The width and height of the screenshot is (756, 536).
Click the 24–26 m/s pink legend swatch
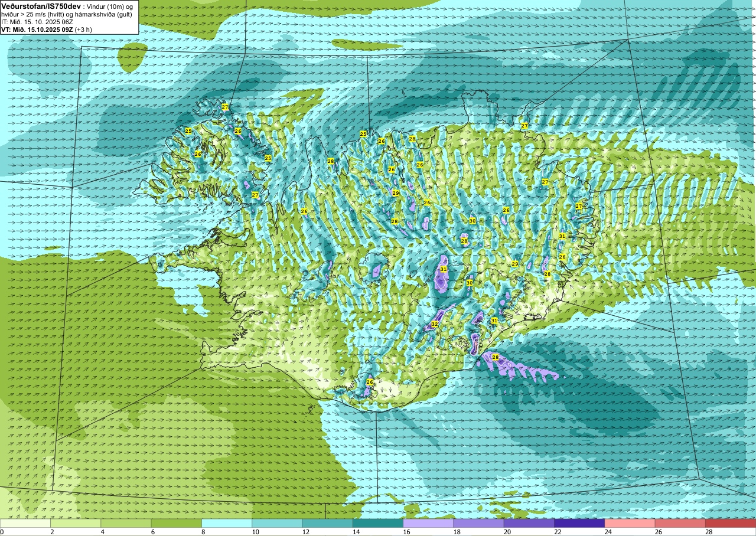630,523
